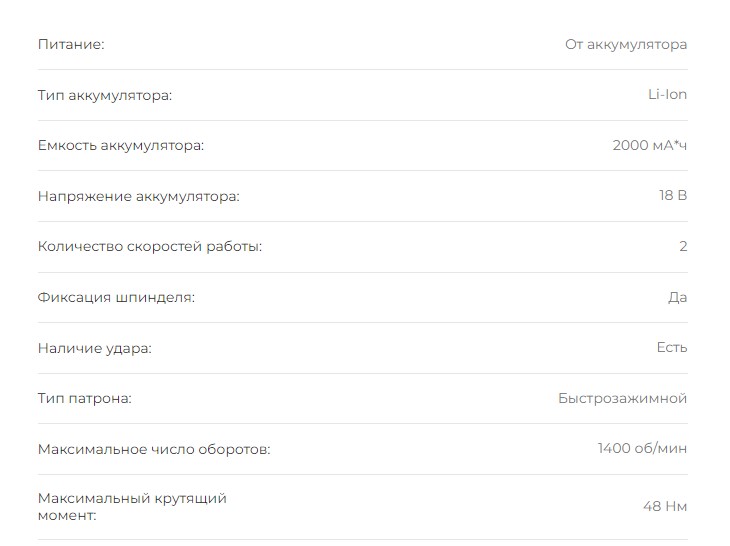Click the "Да" spindle lock value

pos(677,297)
